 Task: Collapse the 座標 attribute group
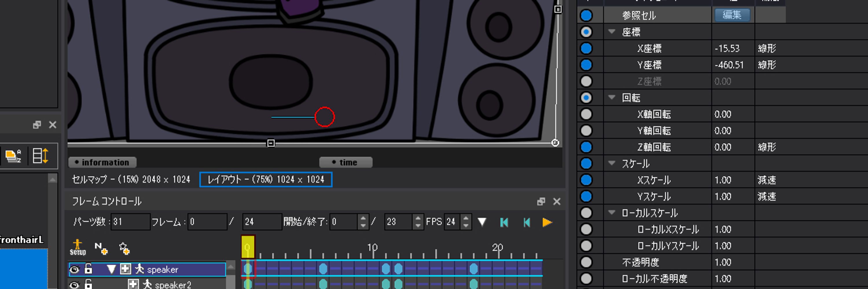(x=612, y=32)
